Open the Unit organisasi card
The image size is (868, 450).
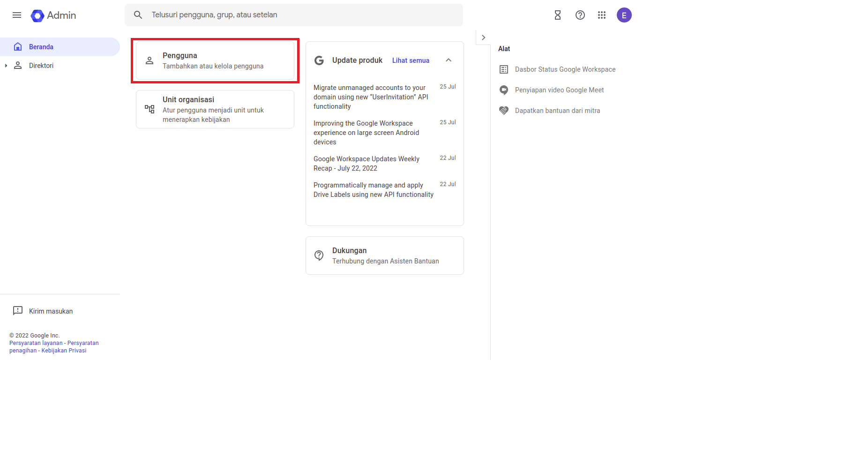point(215,109)
